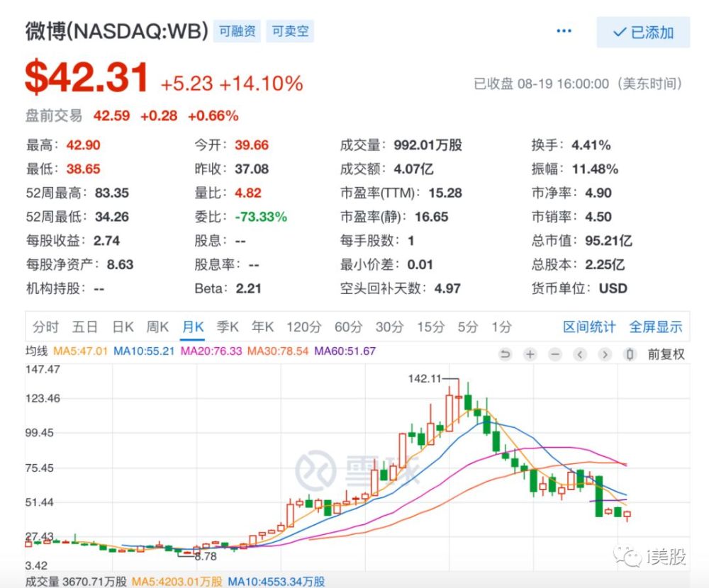Click the 142.11 peak price marker
This screenshot has width=709, height=588.
tap(424, 379)
